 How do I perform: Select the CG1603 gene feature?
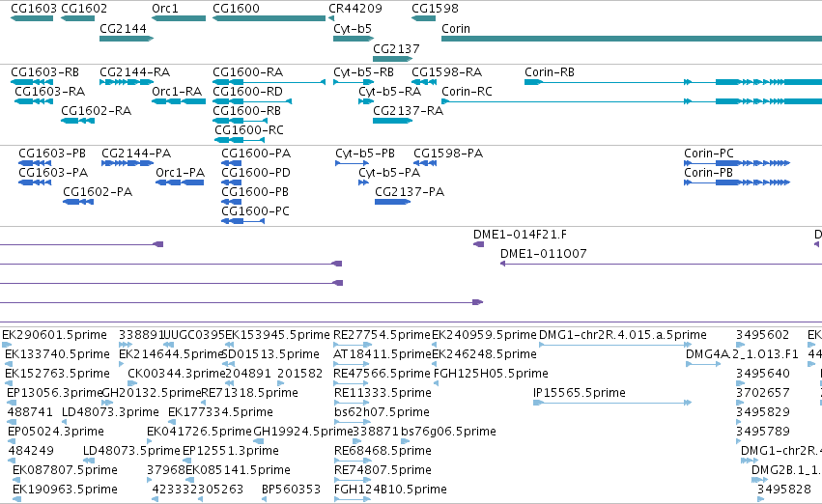(x=32, y=18)
